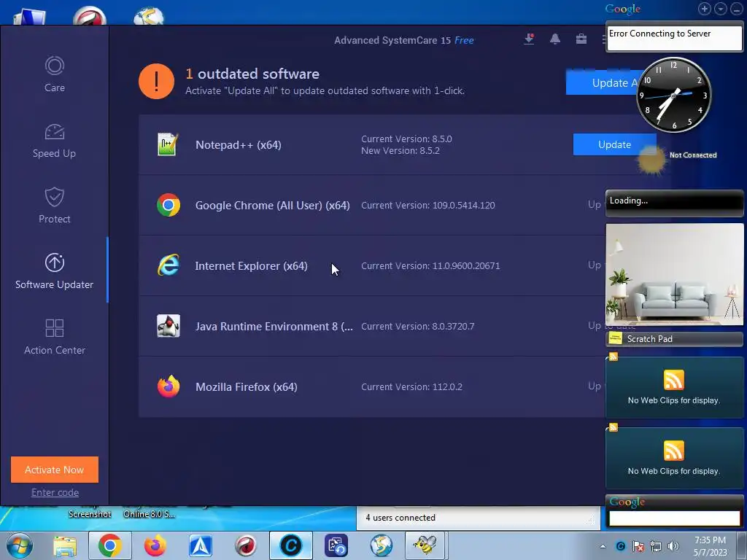Screen dimensions: 747x560
Task: Click Current Version: 109.0.5414.120 text
Action: (x=427, y=205)
